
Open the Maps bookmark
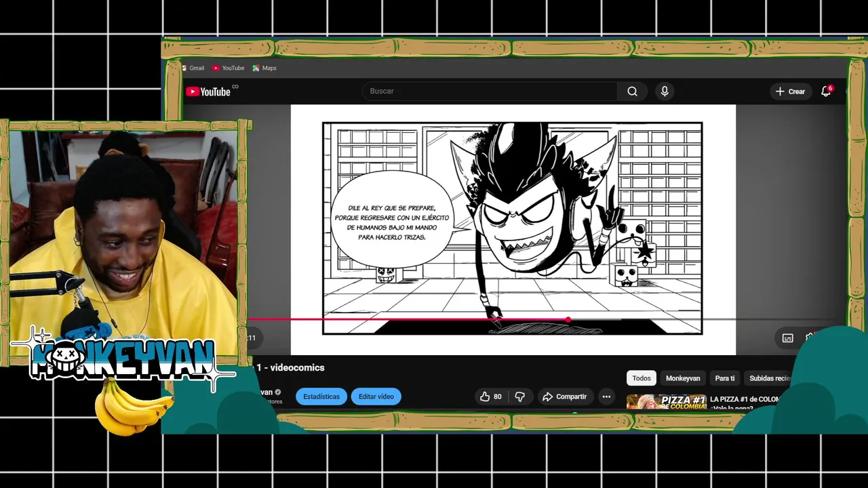pos(264,68)
